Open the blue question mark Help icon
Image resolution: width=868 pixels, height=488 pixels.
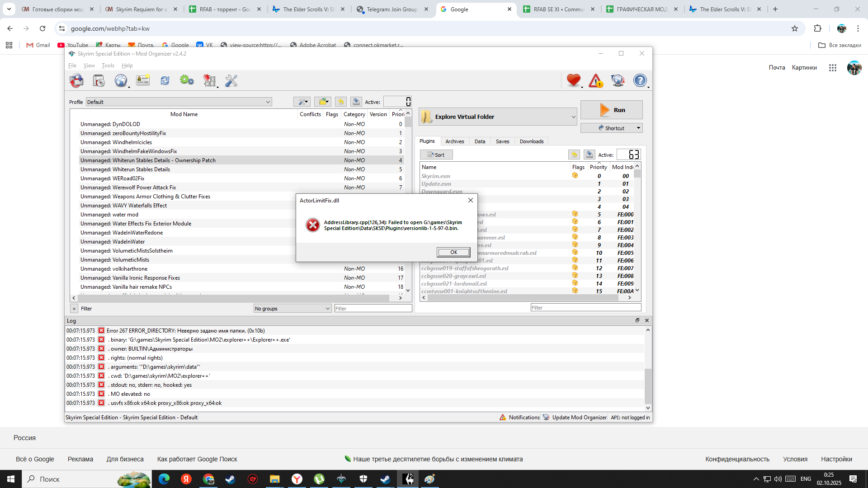click(x=640, y=80)
